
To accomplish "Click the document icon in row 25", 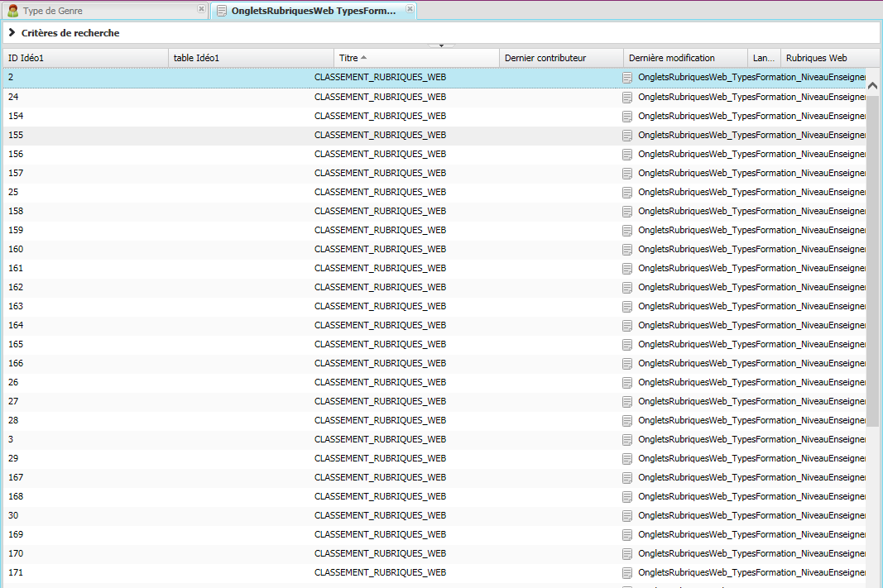I will point(627,193).
